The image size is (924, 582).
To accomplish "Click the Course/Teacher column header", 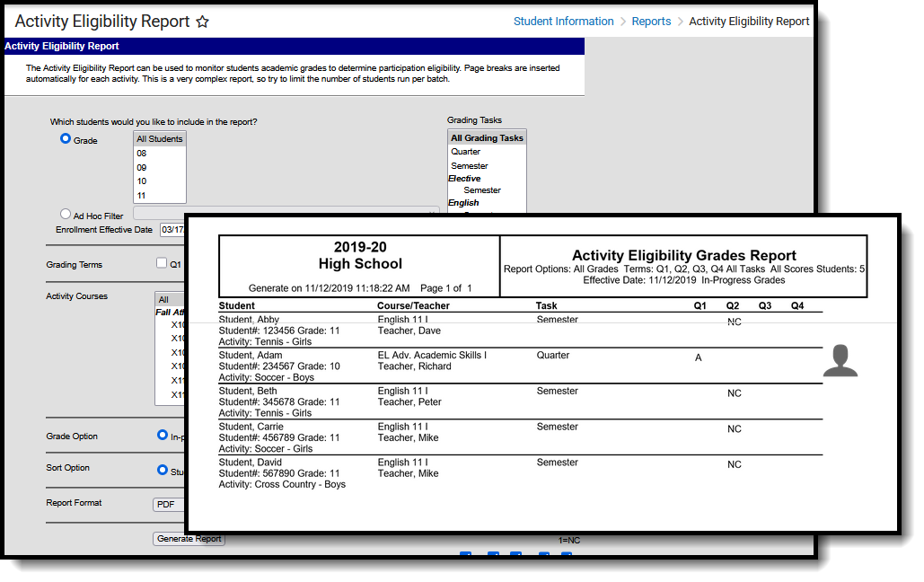I will pos(413,305).
